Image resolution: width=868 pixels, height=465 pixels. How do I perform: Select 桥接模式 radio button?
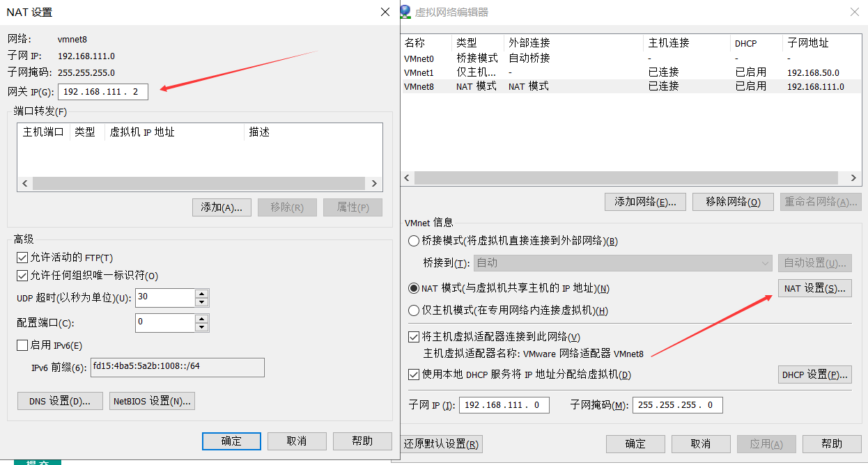point(414,241)
